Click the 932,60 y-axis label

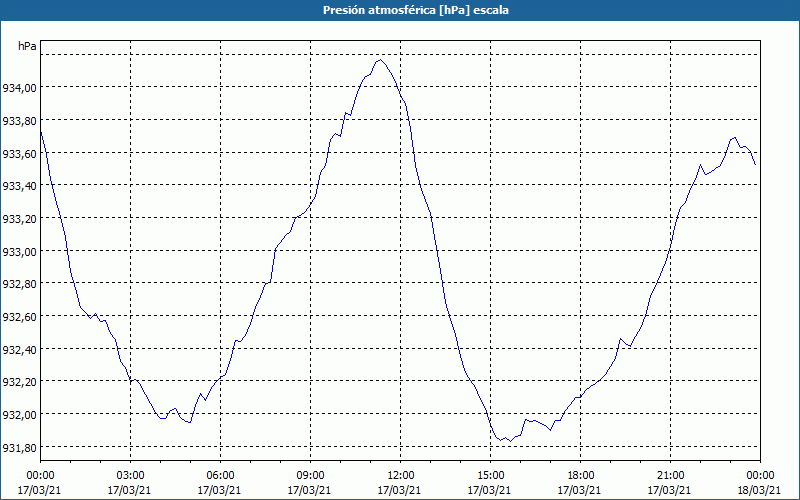(19, 317)
